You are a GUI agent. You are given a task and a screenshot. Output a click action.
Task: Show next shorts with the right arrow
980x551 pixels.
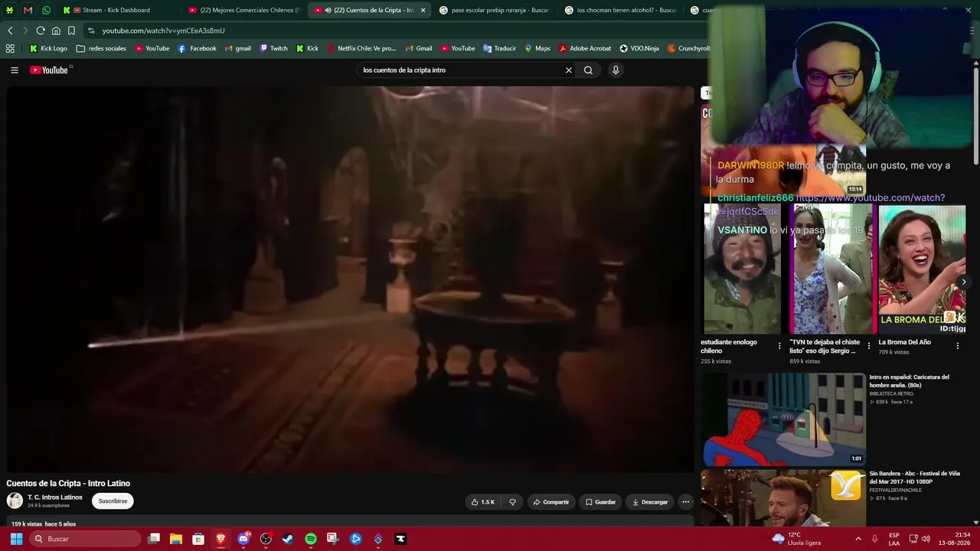pyautogui.click(x=963, y=282)
